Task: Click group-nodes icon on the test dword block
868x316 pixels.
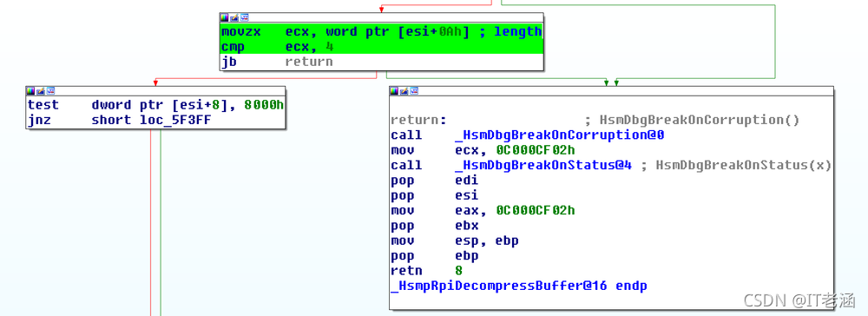Action: click(x=49, y=90)
